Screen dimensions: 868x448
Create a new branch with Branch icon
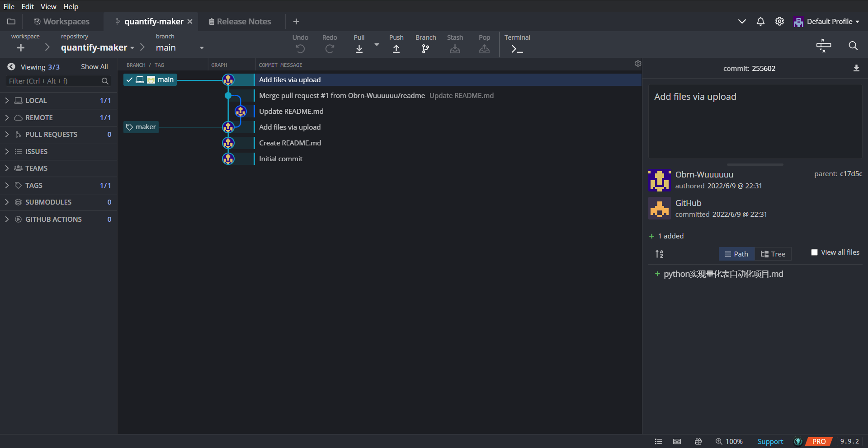click(x=425, y=48)
